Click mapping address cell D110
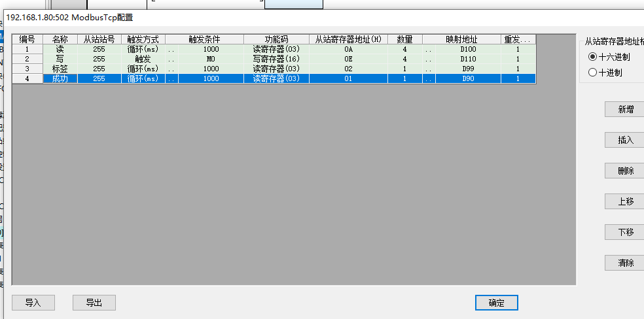 tap(468, 59)
